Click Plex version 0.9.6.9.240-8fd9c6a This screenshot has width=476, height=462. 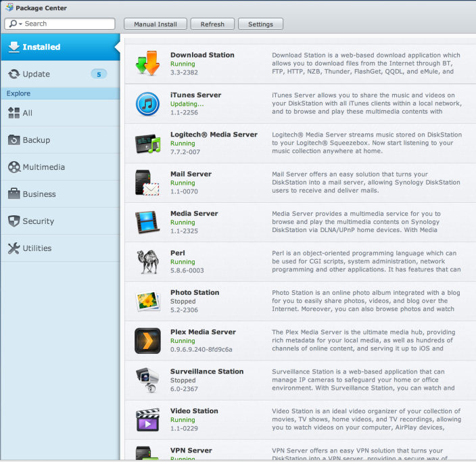(x=201, y=349)
